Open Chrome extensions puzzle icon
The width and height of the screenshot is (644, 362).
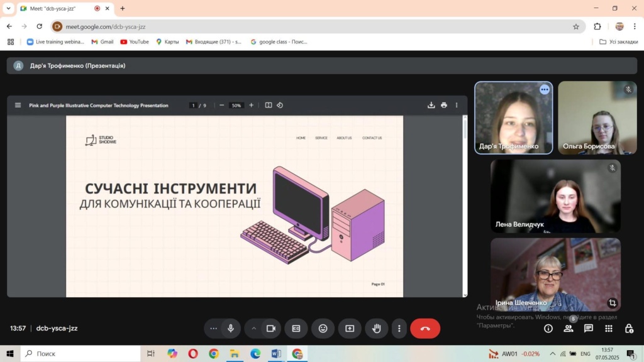597,26
